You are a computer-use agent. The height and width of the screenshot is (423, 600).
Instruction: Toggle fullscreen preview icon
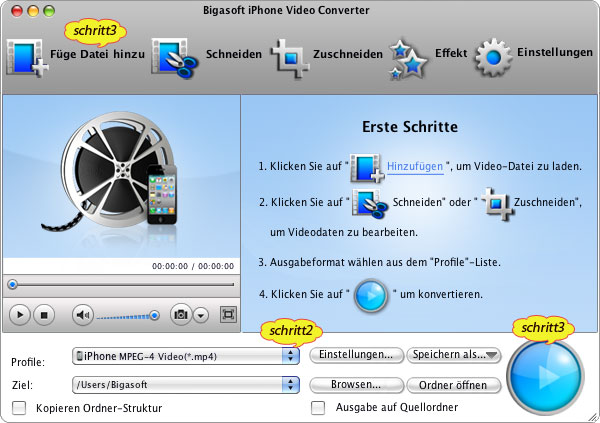(x=228, y=315)
